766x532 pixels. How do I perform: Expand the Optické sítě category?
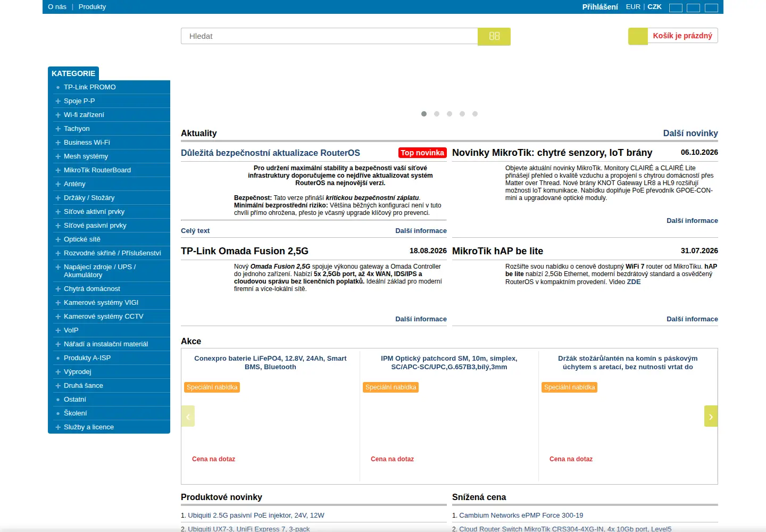(x=58, y=239)
